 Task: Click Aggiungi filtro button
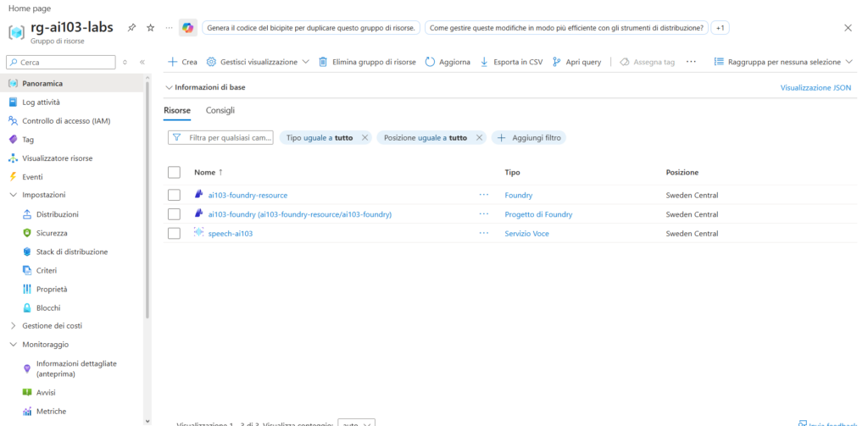click(529, 138)
